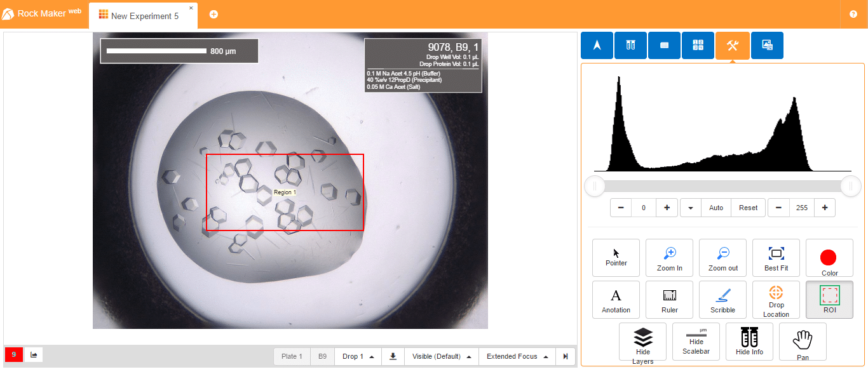Open the tools wrench panel tab
This screenshot has height=374, width=868.
pos(732,46)
